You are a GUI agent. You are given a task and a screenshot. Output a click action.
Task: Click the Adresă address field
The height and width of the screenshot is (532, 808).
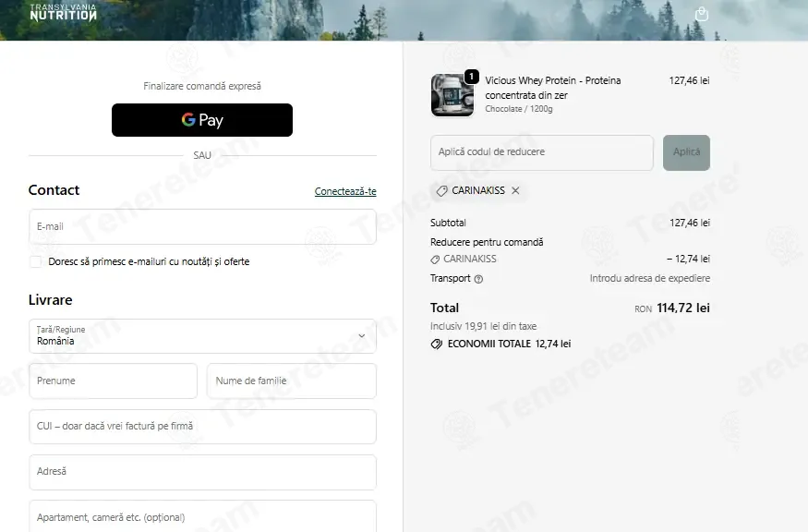click(202, 472)
